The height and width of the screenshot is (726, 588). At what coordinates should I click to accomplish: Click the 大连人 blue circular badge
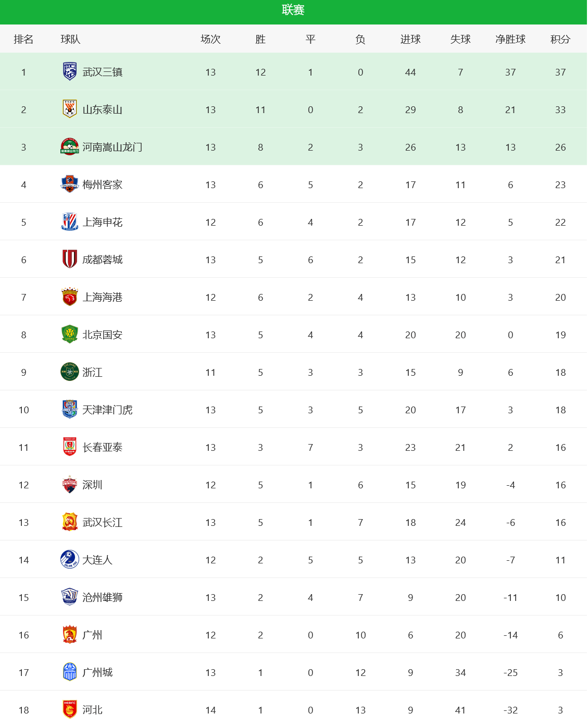(x=70, y=559)
